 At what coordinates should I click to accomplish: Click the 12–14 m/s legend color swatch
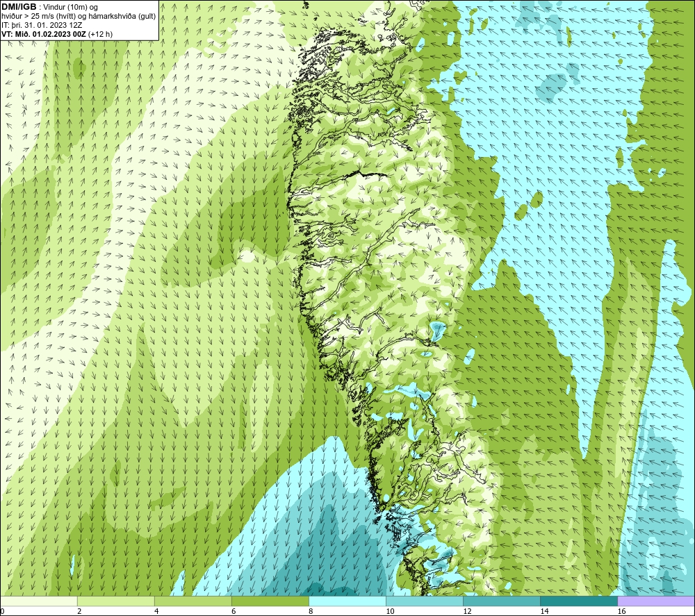(502, 601)
